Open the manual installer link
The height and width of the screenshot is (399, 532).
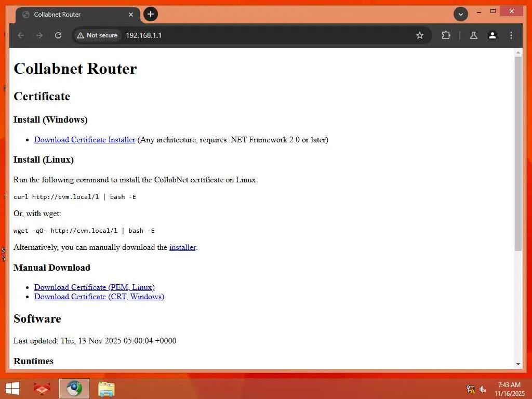pyautogui.click(x=182, y=247)
